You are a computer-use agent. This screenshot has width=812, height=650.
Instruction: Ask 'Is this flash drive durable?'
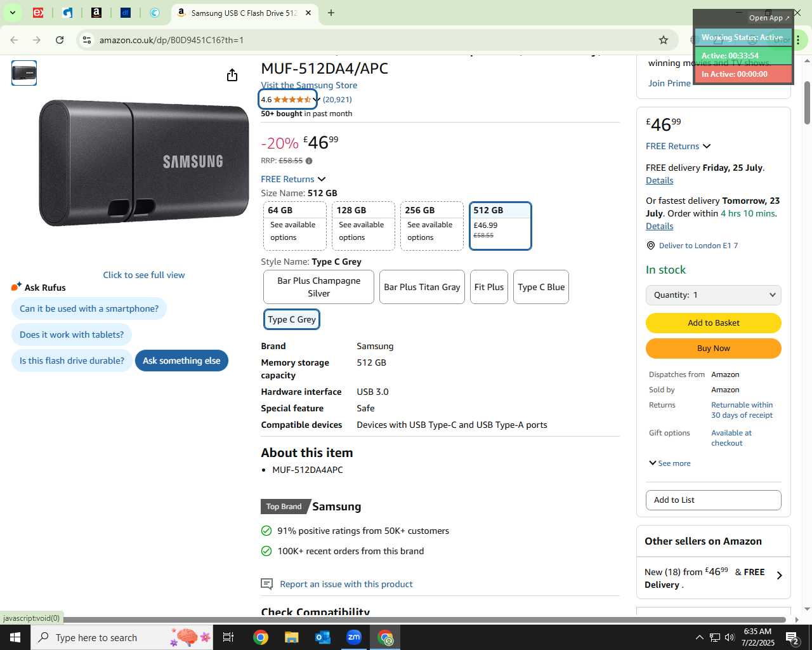pyautogui.click(x=72, y=361)
